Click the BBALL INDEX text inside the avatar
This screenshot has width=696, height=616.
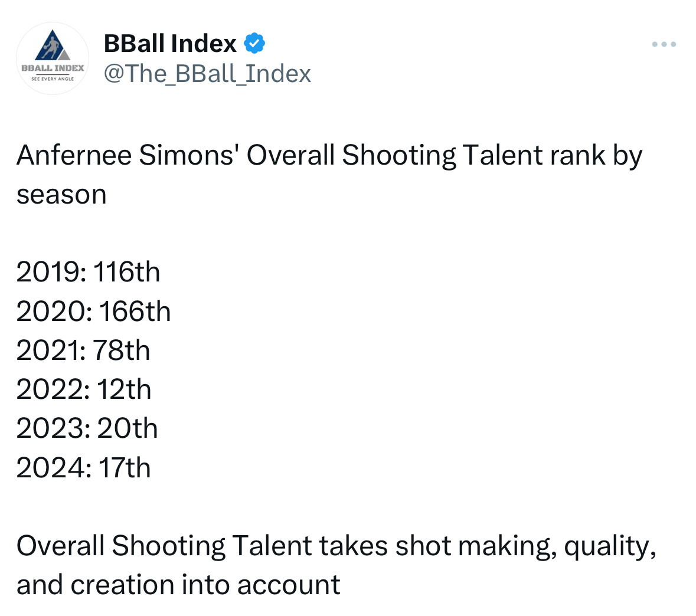pos(53,68)
